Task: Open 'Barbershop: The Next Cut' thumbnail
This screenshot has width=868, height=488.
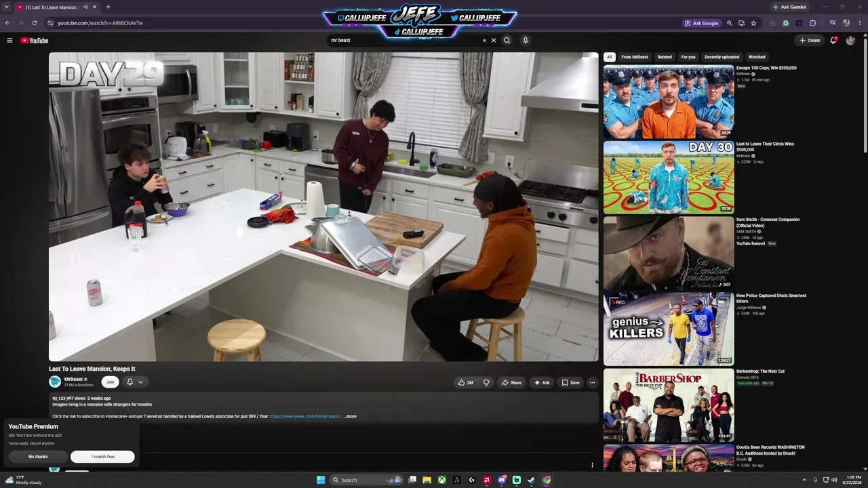Action: coord(669,405)
